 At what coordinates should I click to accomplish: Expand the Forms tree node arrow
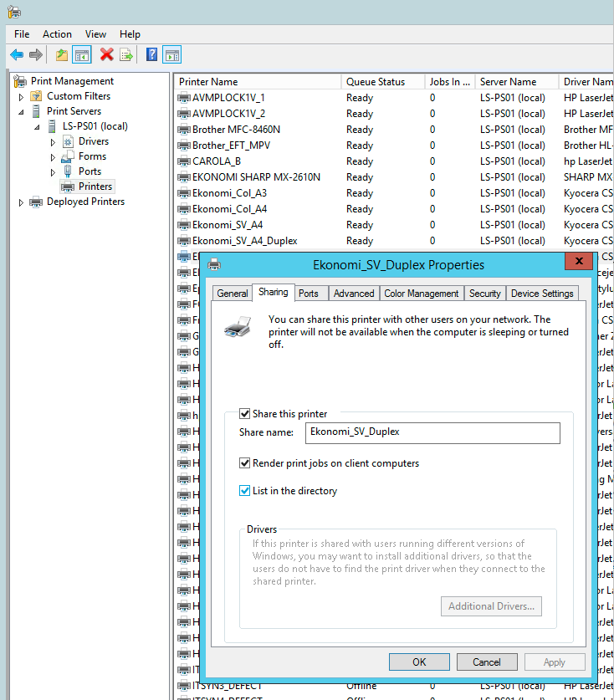(53, 157)
